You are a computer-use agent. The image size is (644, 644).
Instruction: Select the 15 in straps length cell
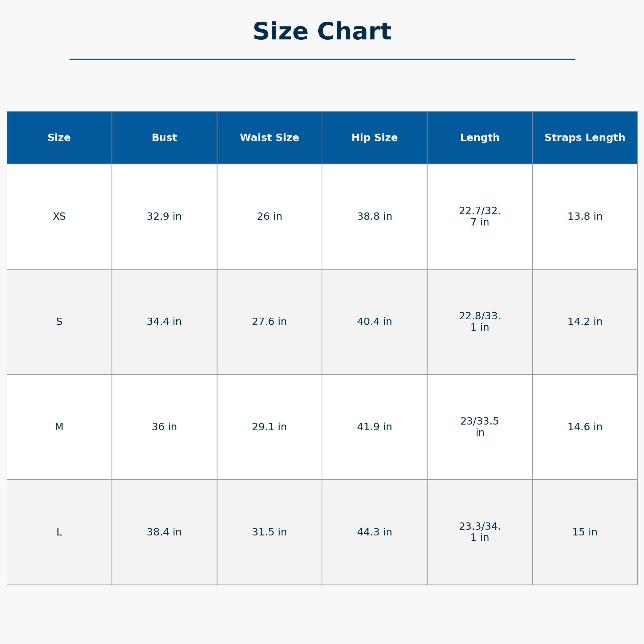click(585, 532)
